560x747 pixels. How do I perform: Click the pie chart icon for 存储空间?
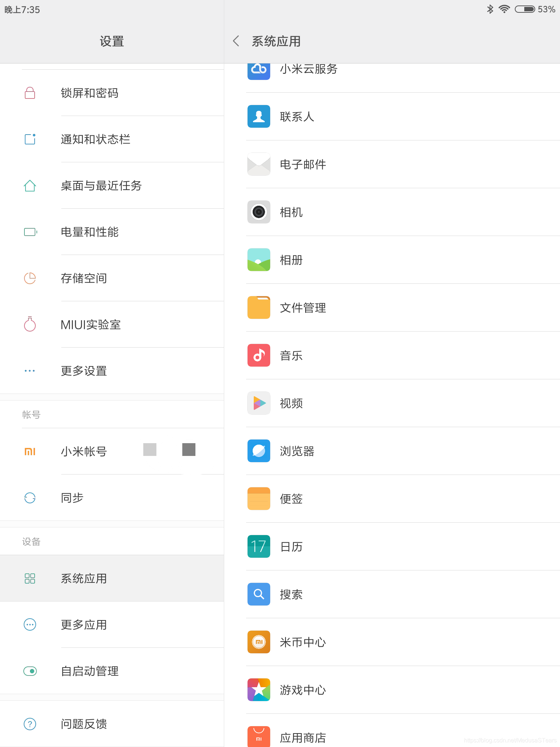tap(30, 278)
